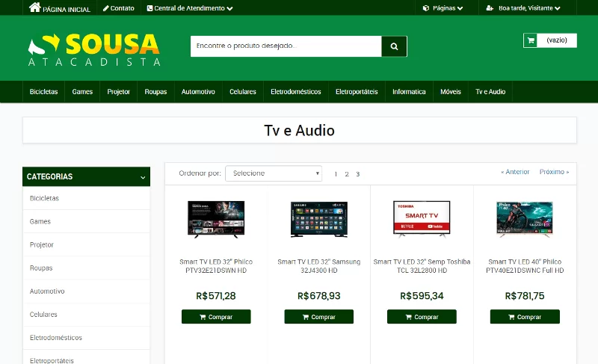Select Games in the Categorias sidebar
This screenshot has height=364, width=598.
[86, 221]
